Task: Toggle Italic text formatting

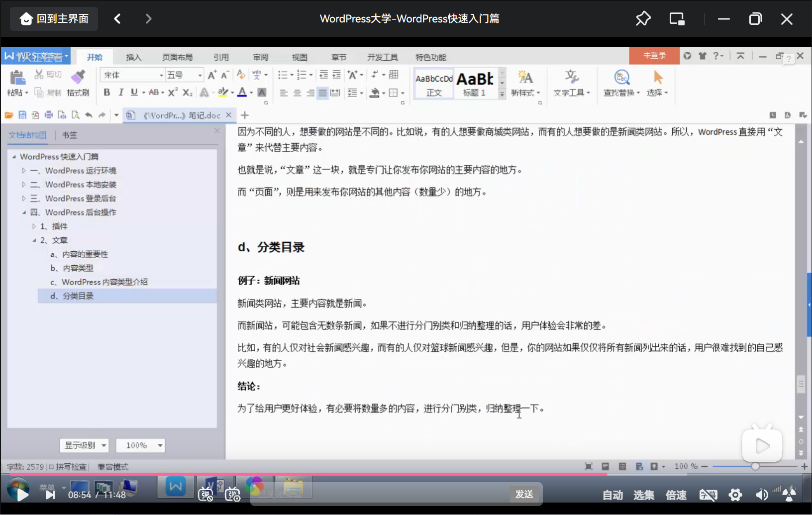Action: 120,93
